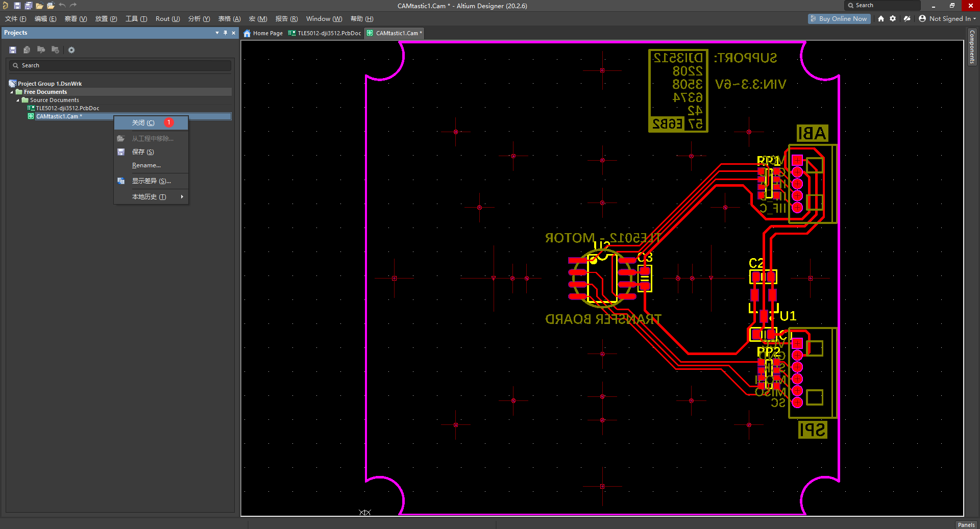Click the Buy Online Now button
Screen dimensions: 980x529
[839, 18]
